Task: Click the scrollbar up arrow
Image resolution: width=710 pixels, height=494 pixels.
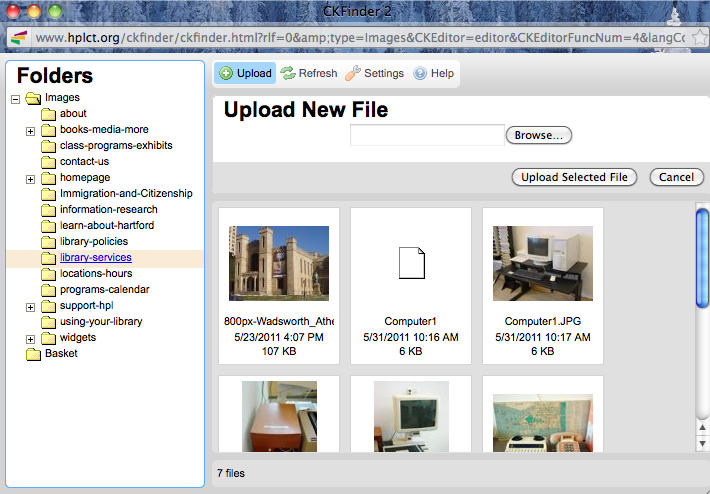Action: pyautogui.click(x=702, y=427)
